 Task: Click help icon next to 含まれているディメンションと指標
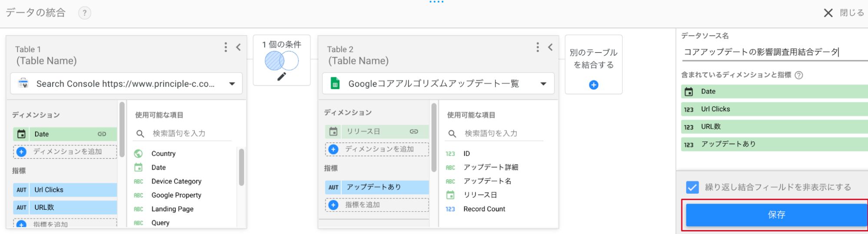(799, 75)
